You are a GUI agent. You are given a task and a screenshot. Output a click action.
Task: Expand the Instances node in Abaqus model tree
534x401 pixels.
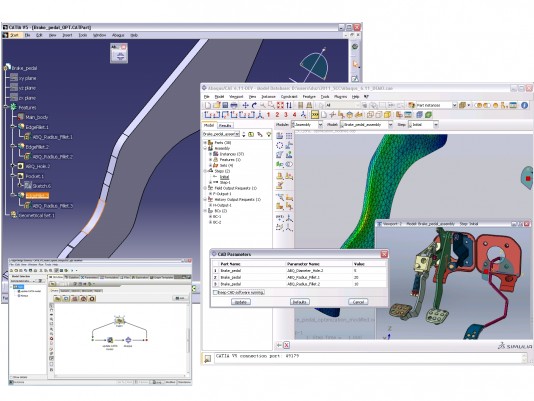pos(210,154)
